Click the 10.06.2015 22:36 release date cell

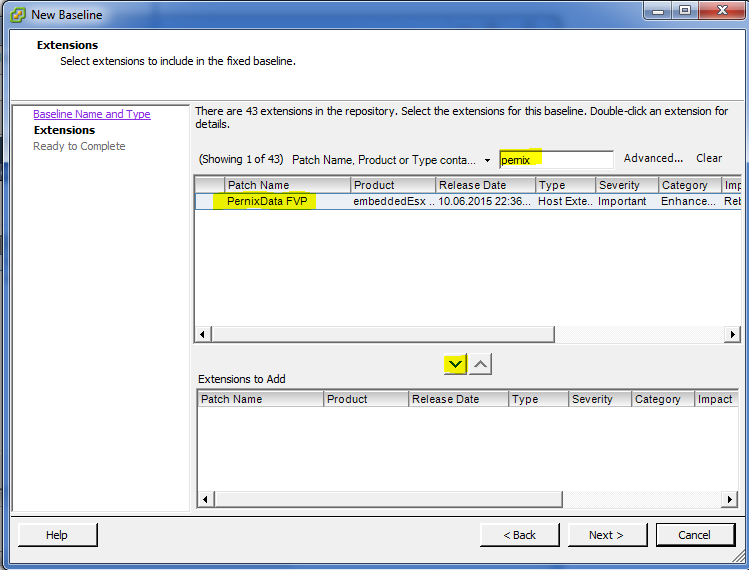click(484, 201)
